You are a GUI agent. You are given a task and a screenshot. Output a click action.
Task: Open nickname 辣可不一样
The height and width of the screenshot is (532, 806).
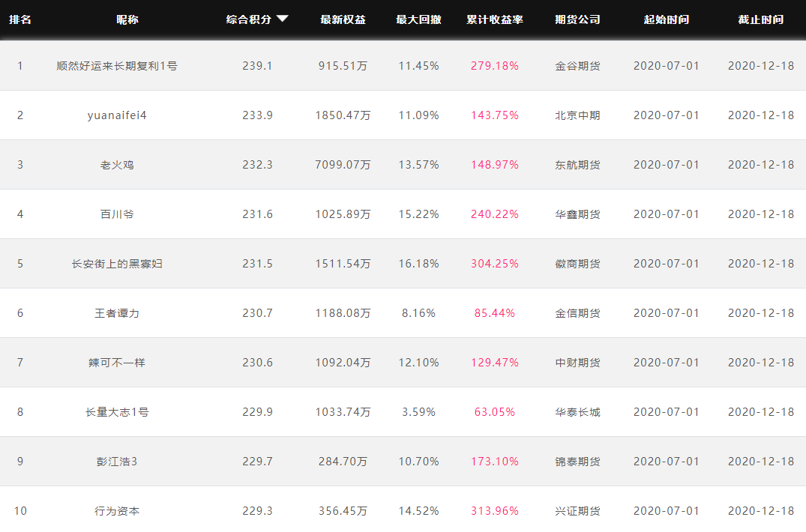117,363
